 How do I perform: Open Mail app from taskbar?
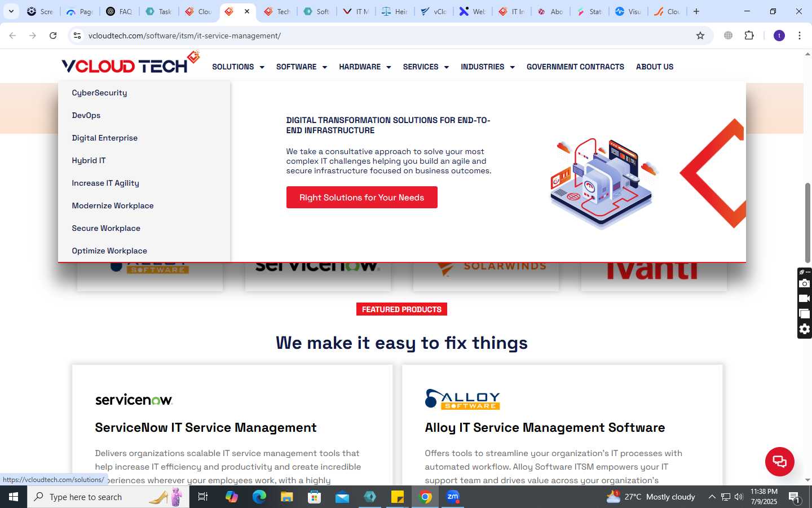click(342, 497)
